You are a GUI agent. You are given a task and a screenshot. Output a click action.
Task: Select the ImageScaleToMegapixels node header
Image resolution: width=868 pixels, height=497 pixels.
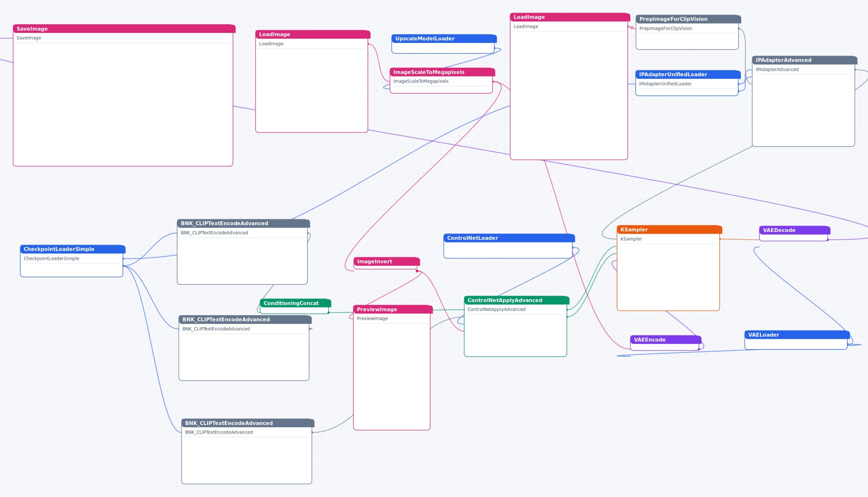pyautogui.click(x=442, y=72)
